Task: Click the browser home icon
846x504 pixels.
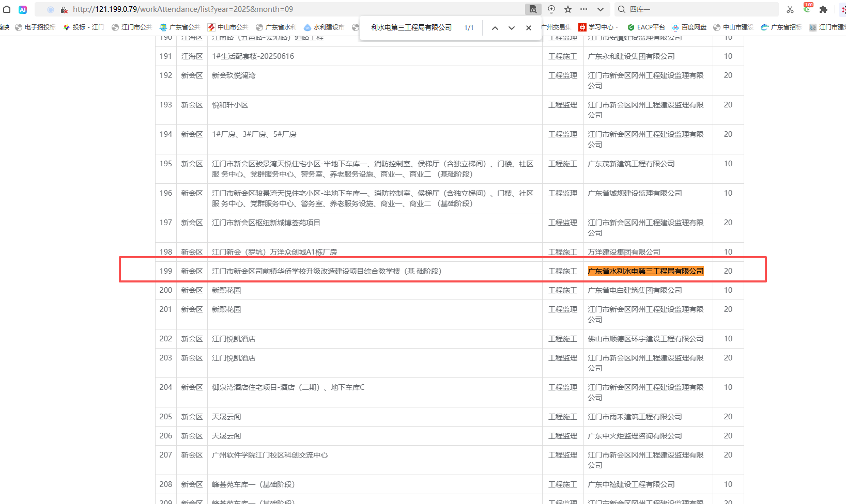Action: (7, 9)
